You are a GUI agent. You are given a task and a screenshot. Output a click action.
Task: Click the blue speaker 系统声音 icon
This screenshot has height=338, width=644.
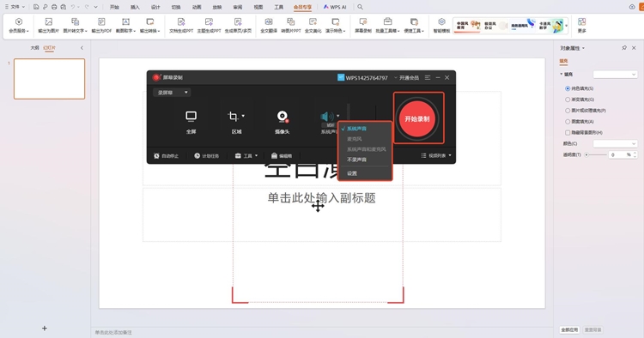coord(327,117)
